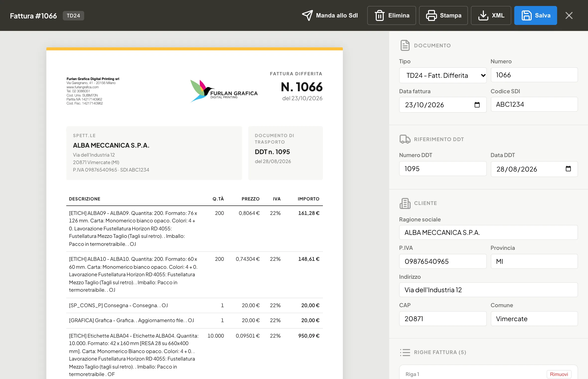
Task: Click the trash icon on Elimina
Action: point(379,15)
